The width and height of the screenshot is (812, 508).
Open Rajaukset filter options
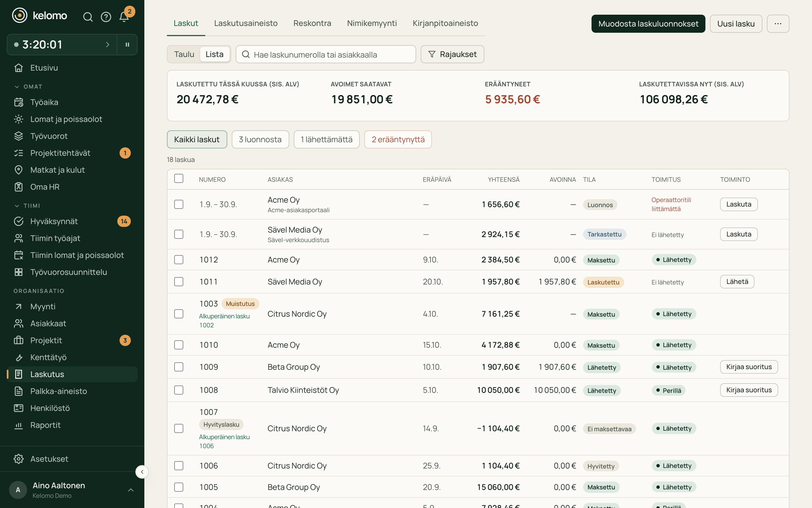point(452,54)
